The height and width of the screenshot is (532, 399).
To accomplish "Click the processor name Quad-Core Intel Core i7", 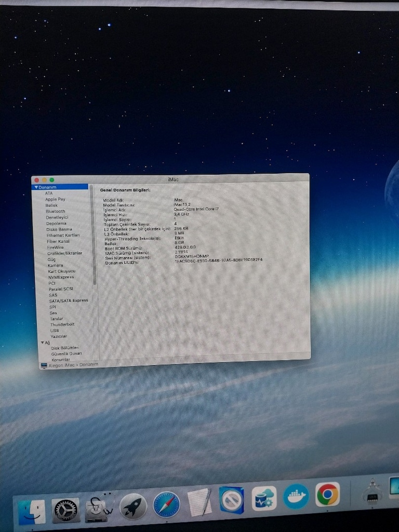I will pos(196,209).
